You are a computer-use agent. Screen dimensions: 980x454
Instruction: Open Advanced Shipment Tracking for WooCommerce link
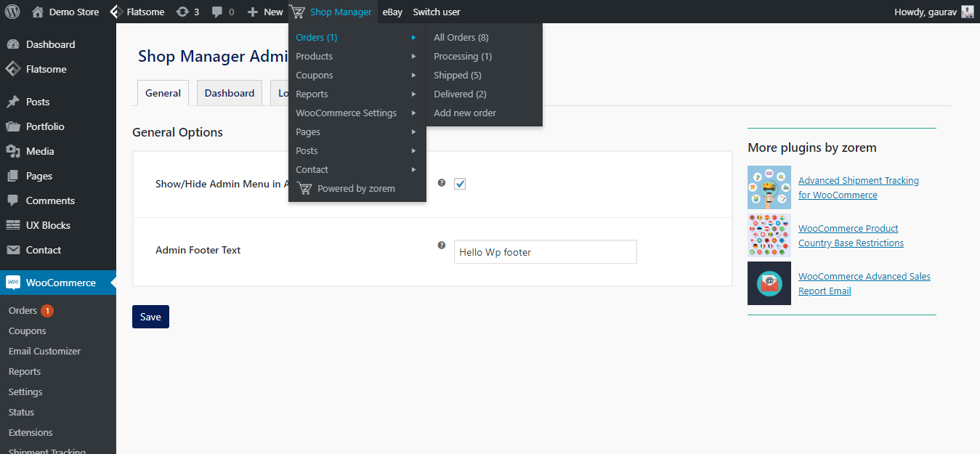[x=859, y=187]
